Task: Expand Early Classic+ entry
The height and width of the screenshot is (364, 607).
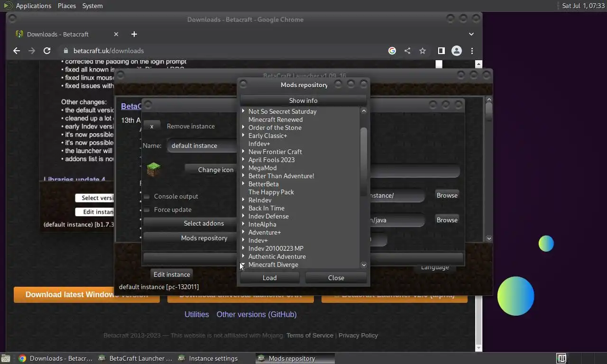Action: click(243, 136)
